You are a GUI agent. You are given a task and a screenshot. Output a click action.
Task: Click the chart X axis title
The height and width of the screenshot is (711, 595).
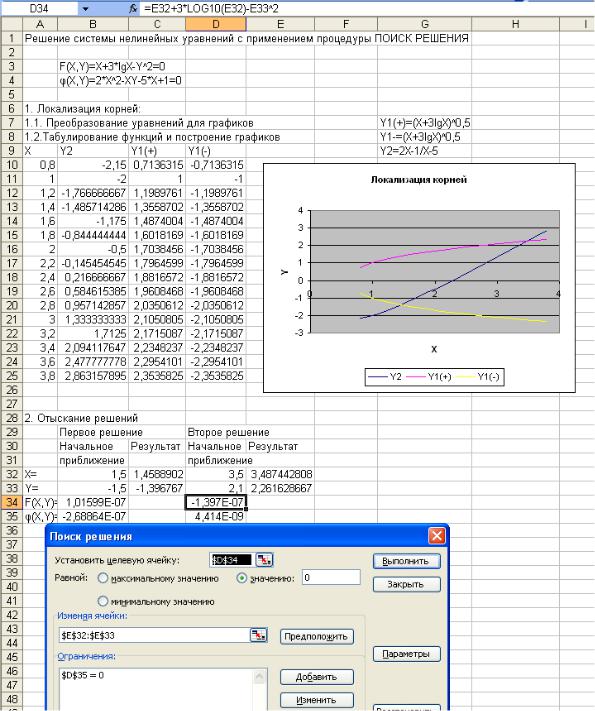(x=434, y=349)
